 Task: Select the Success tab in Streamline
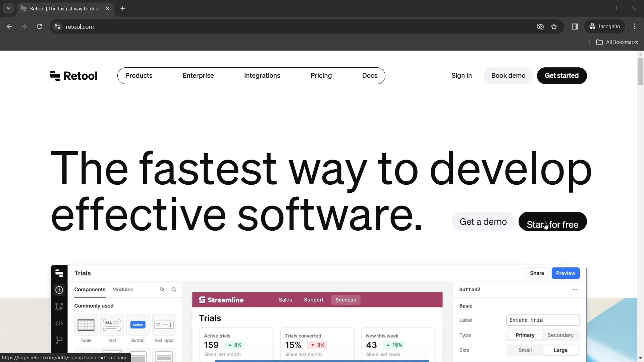(345, 300)
